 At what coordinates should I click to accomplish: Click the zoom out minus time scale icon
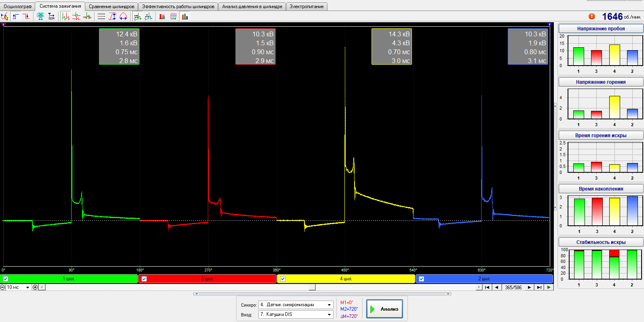(3, 287)
